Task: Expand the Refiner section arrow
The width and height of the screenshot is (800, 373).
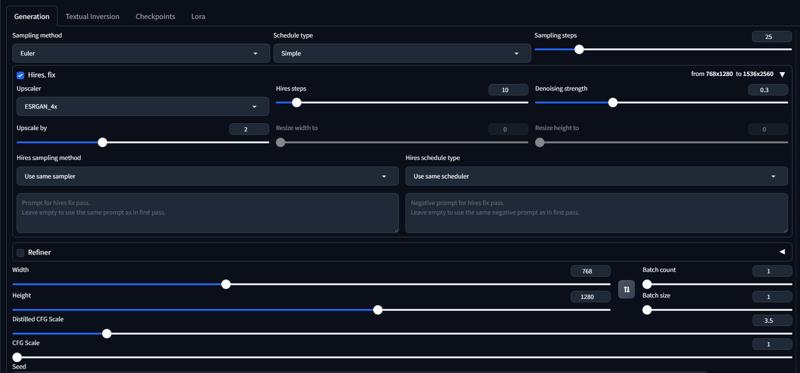Action: click(782, 252)
